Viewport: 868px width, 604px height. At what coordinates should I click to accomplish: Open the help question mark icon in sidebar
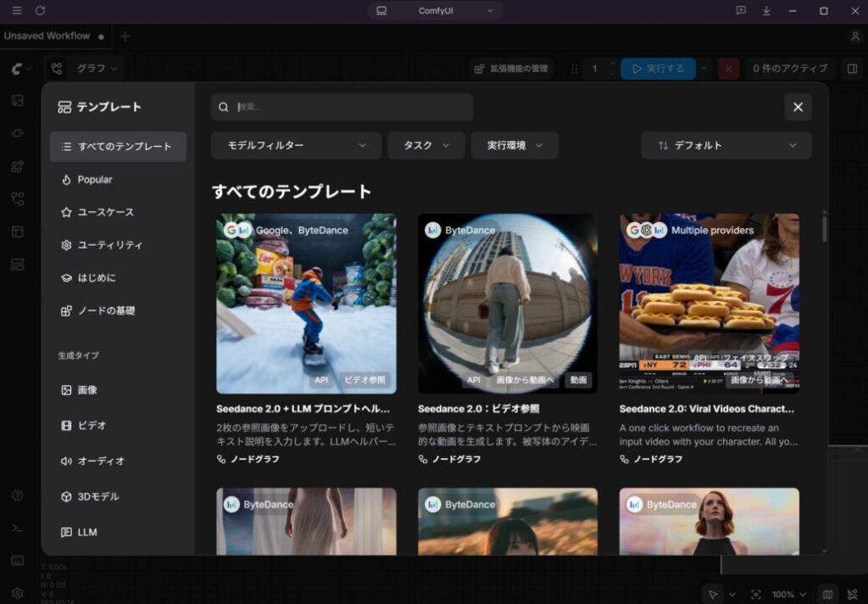(17, 495)
